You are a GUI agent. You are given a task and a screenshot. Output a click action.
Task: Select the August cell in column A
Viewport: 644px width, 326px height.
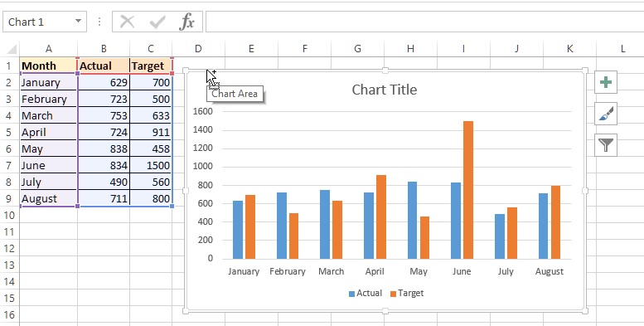click(x=48, y=198)
